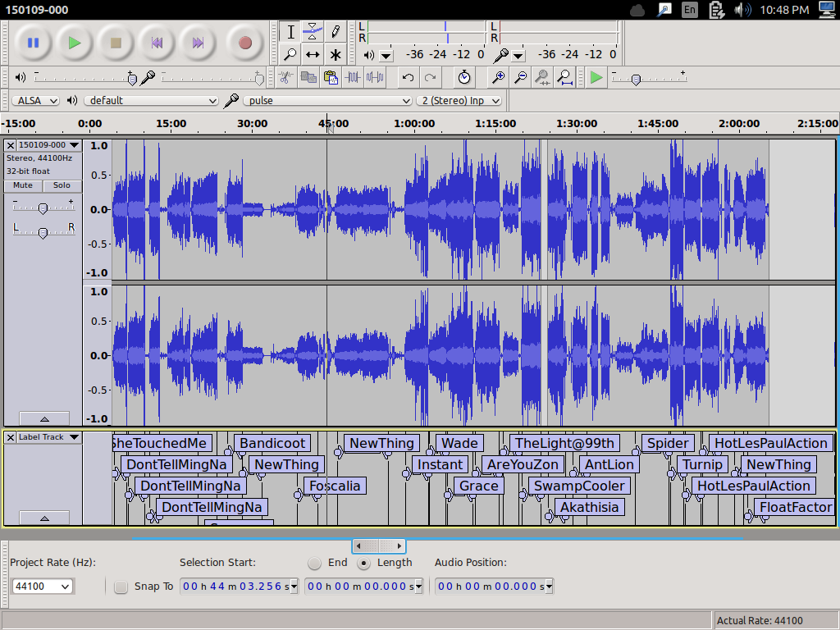Click the Pause playback button
The width and height of the screenshot is (840, 630).
point(33,43)
